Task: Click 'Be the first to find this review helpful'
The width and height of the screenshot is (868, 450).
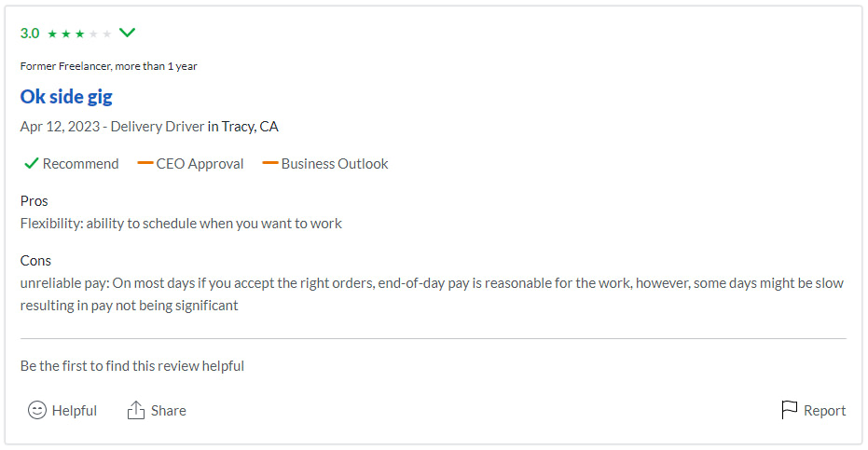Action: (x=132, y=366)
